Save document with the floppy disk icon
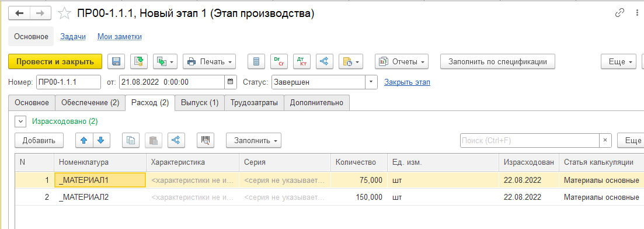Image resolution: width=644 pixels, height=229 pixels. 116,62
